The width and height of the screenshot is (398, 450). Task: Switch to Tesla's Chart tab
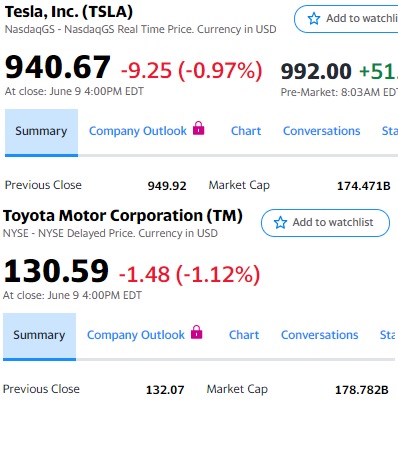point(246,131)
